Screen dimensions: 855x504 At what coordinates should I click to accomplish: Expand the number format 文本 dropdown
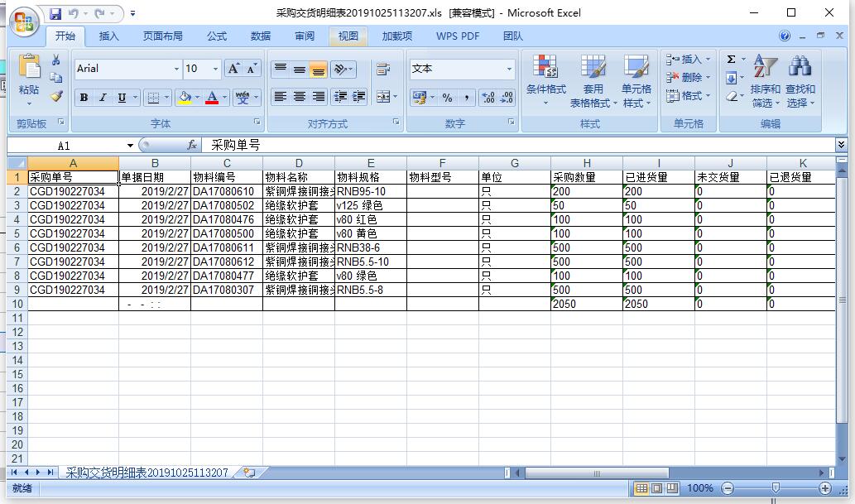[509, 70]
